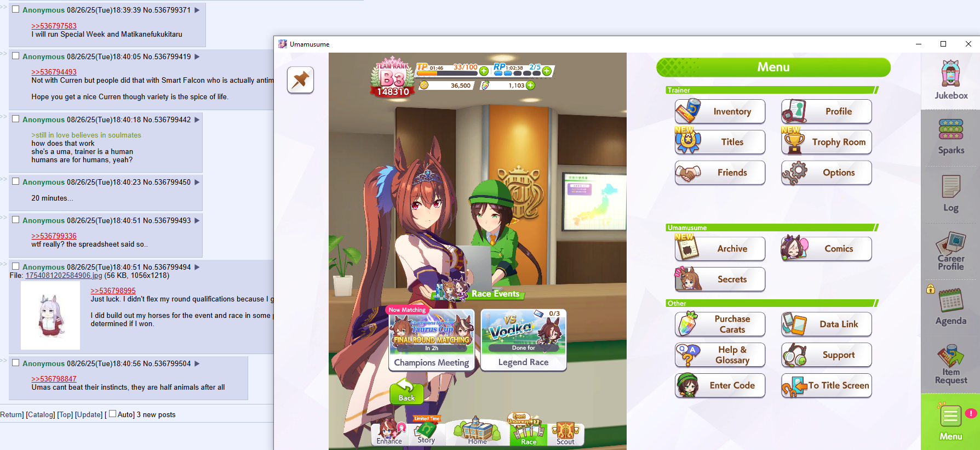Add RP with the green plus icon
Screen dimensions: 980x450
[547, 71]
